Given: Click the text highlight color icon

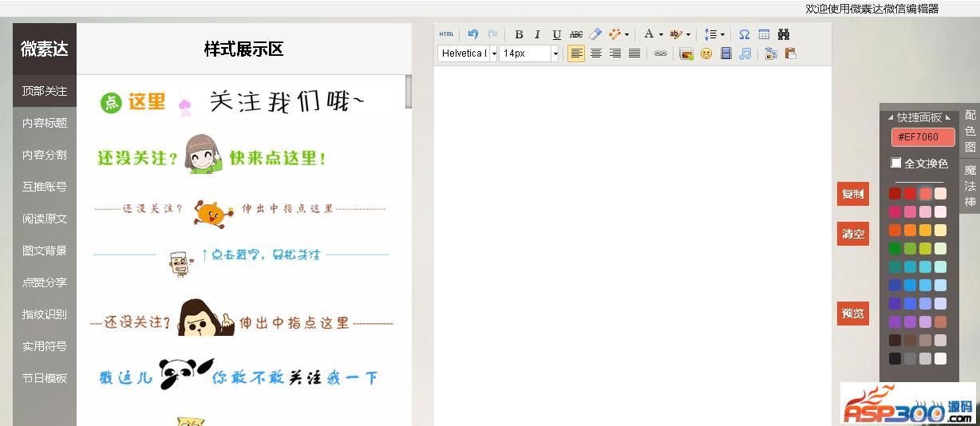Looking at the screenshot, I should [676, 34].
